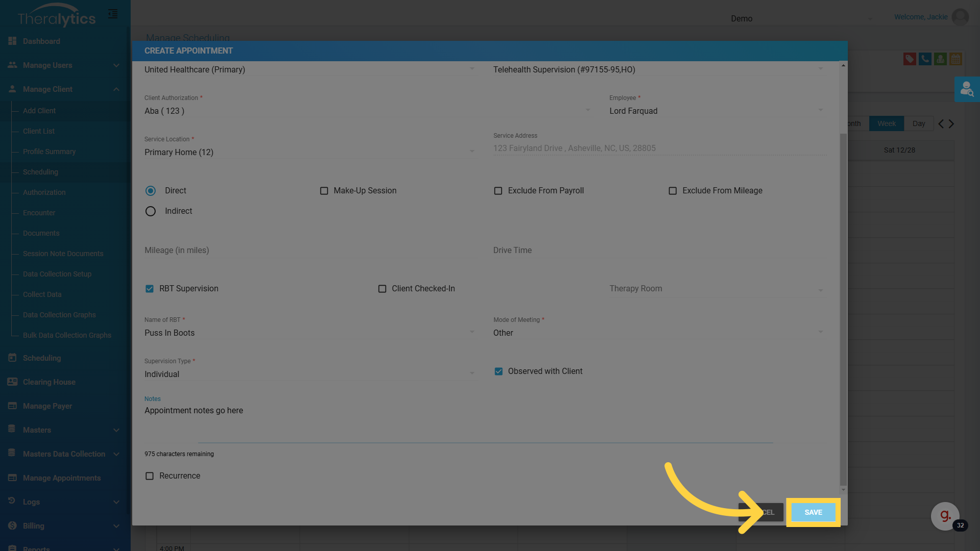980x551 pixels.
Task: Switch calendar to Day view
Action: tap(919, 123)
